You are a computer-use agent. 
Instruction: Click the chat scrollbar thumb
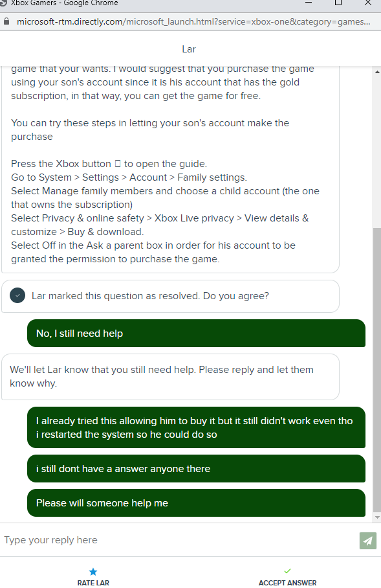377,369
